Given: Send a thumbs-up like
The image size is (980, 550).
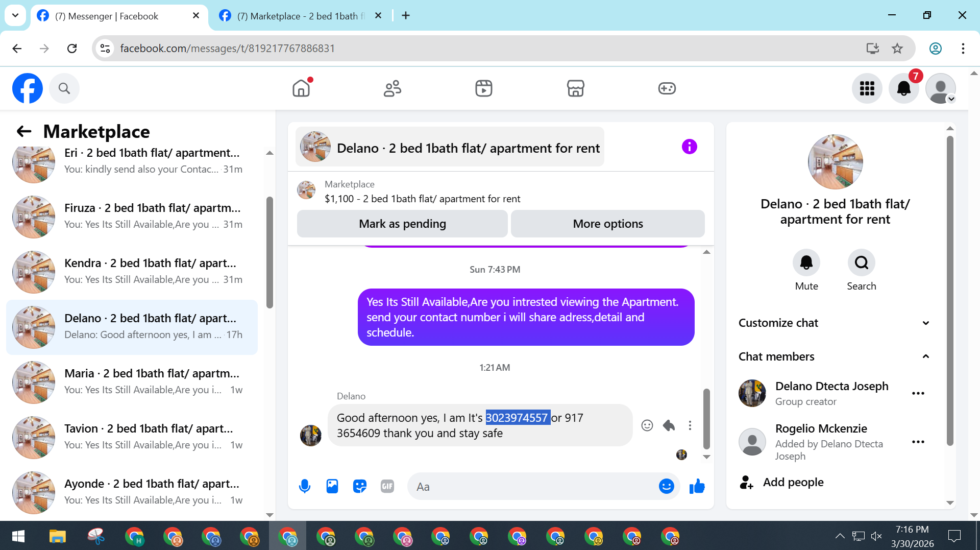Looking at the screenshot, I should point(697,486).
